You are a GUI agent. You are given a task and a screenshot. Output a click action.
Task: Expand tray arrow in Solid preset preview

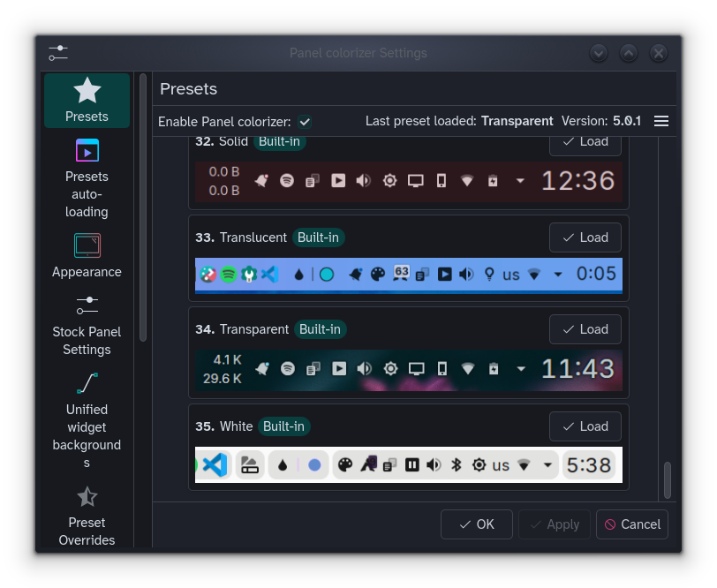520,181
